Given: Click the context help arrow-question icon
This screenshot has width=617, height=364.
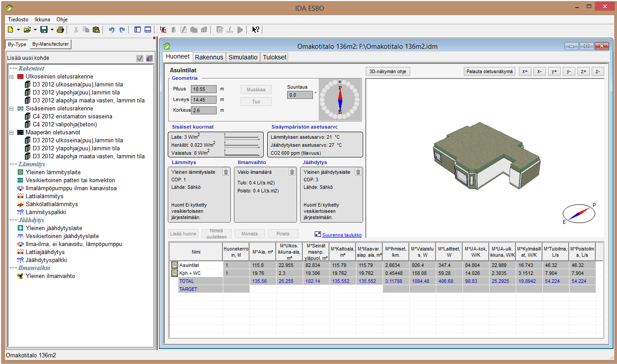Looking at the screenshot, I should click(256, 30).
